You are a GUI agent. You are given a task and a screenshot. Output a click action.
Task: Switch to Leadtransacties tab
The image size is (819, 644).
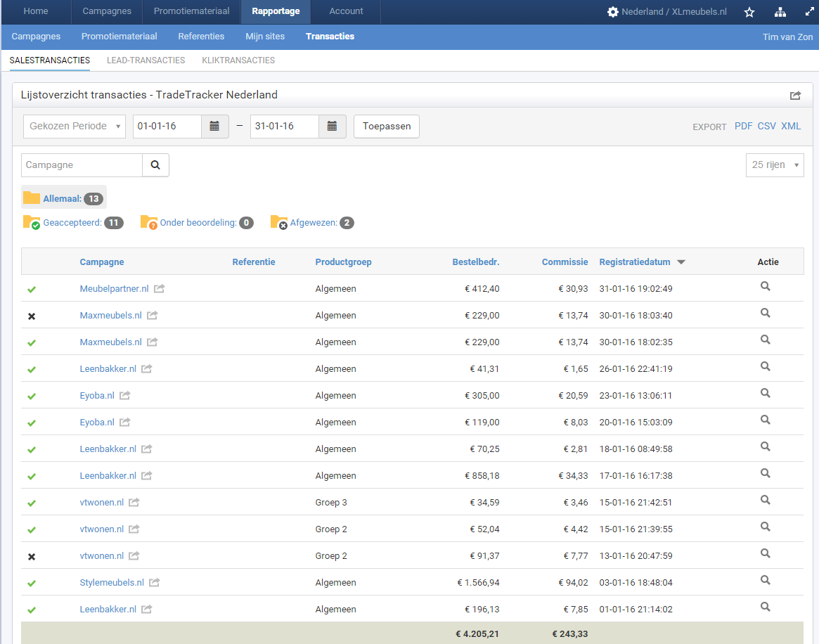[x=146, y=60]
